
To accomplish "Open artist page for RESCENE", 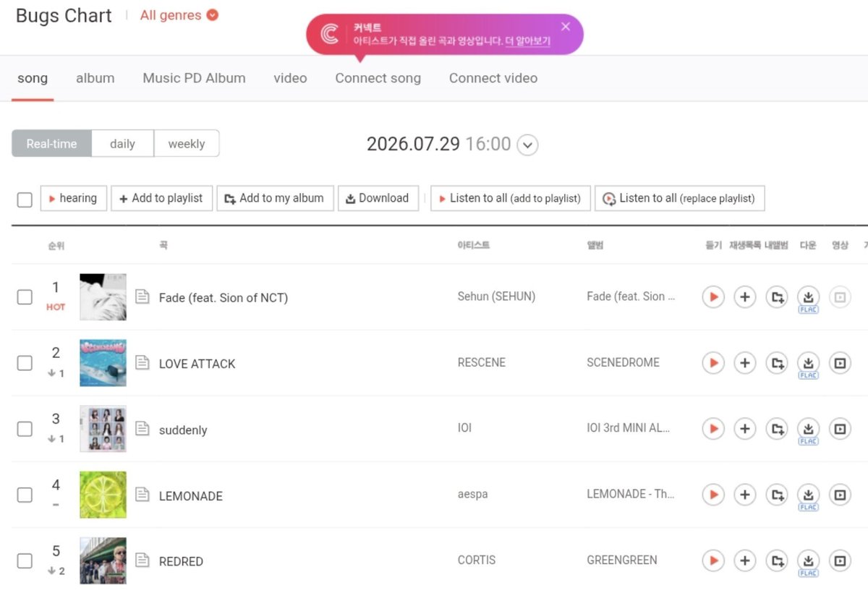I will [x=482, y=362].
